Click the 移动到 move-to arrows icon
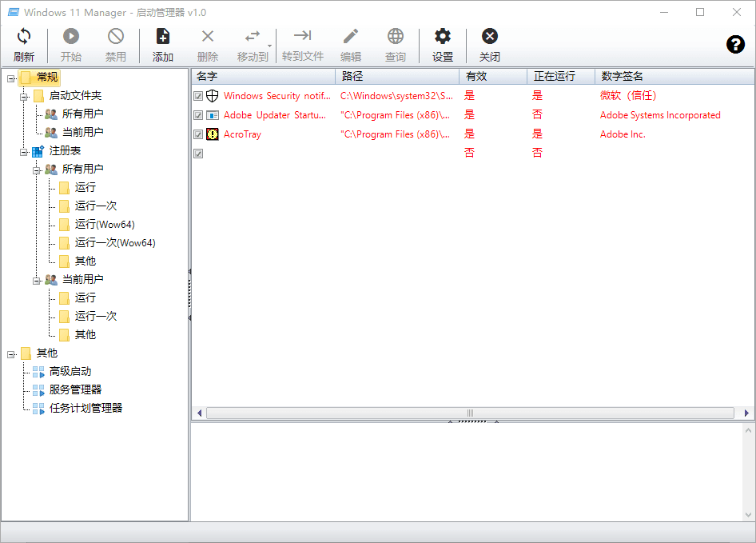 tap(253, 36)
